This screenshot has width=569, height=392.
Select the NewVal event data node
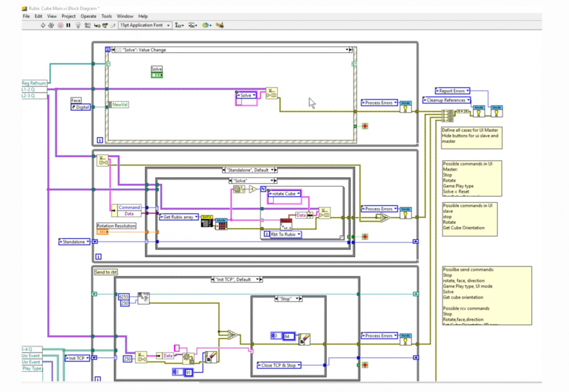[119, 104]
